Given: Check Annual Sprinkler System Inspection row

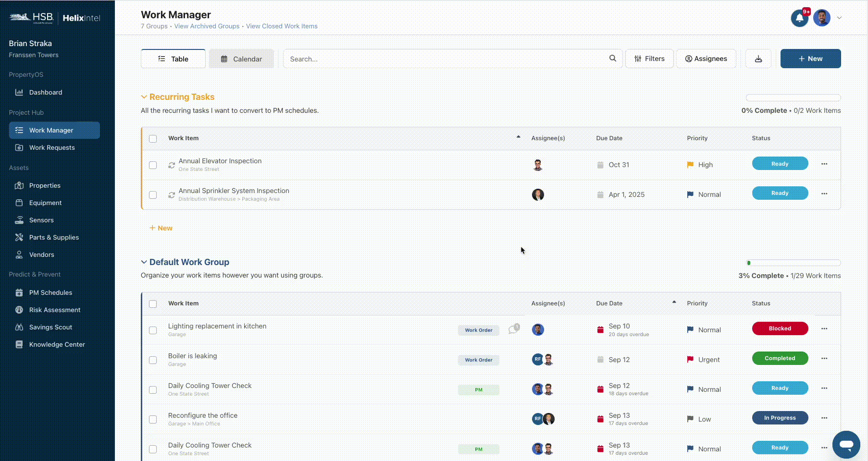Looking at the screenshot, I should coord(153,195).
